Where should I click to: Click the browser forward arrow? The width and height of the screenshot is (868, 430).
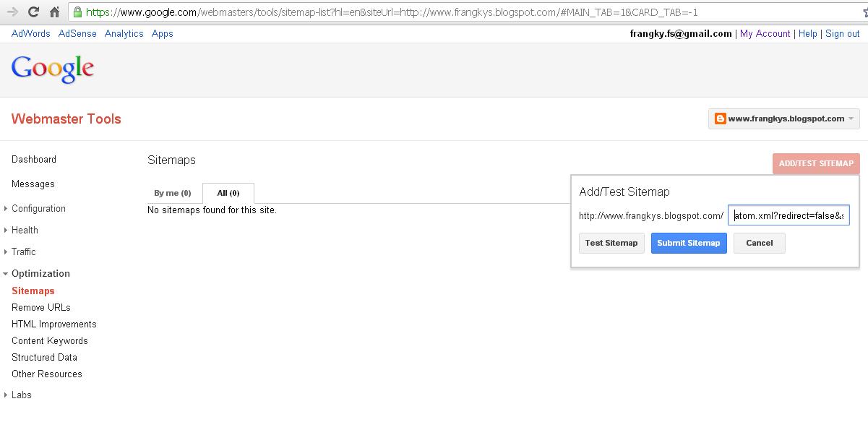tap(12, 12)
